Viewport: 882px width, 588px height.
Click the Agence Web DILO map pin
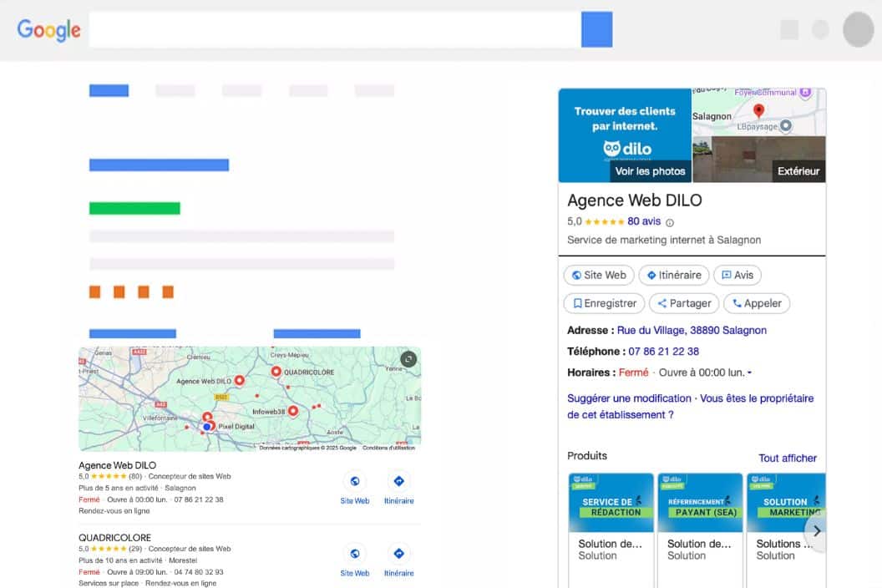click(240, 380)
